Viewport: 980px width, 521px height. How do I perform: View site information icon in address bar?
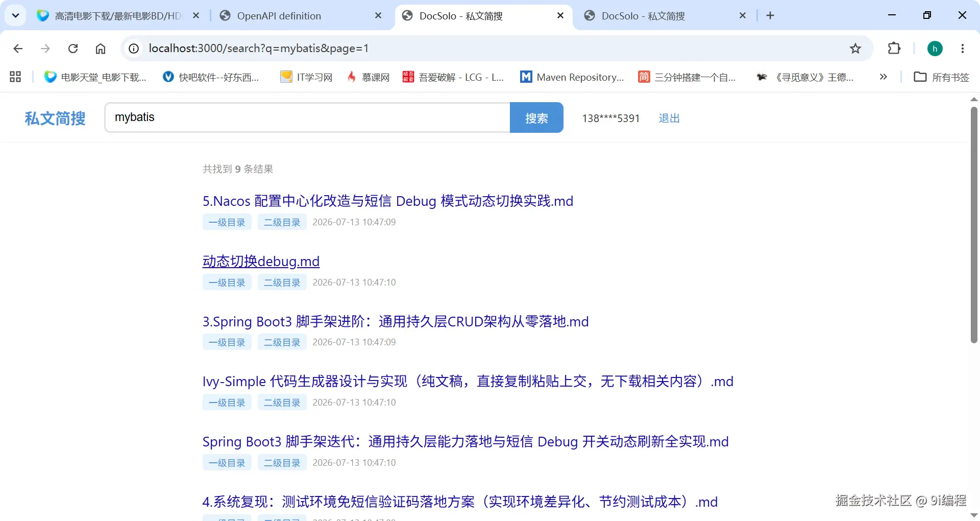pos(134,49)
